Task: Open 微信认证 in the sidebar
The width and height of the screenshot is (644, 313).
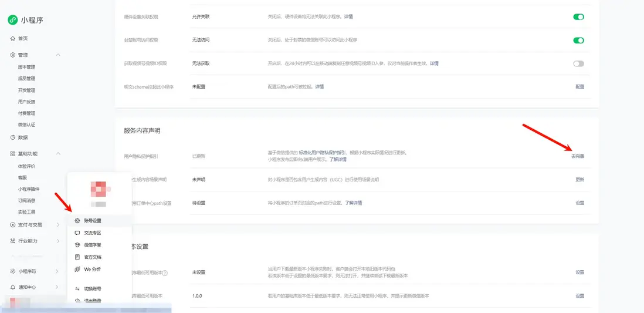Action: click(x=27, y=124)
